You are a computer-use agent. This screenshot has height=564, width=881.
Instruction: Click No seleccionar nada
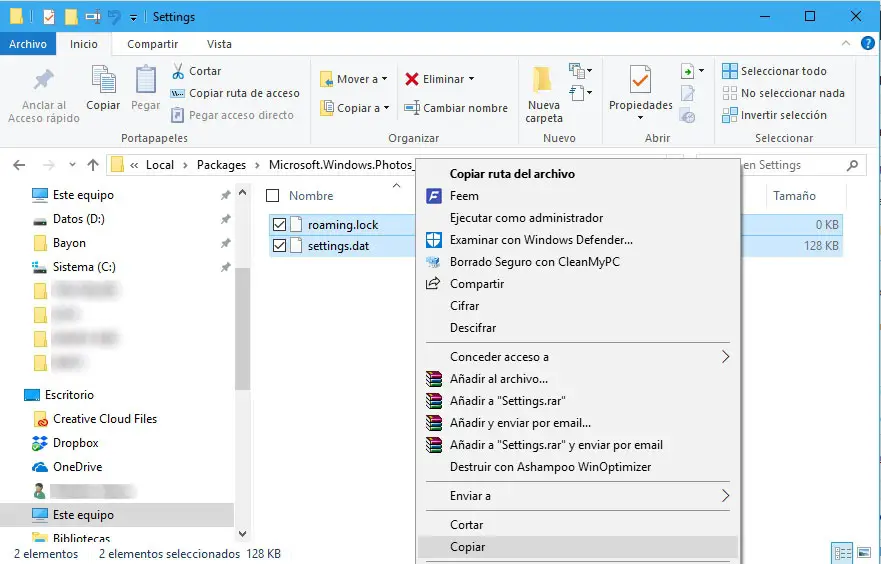coord(783,93)
